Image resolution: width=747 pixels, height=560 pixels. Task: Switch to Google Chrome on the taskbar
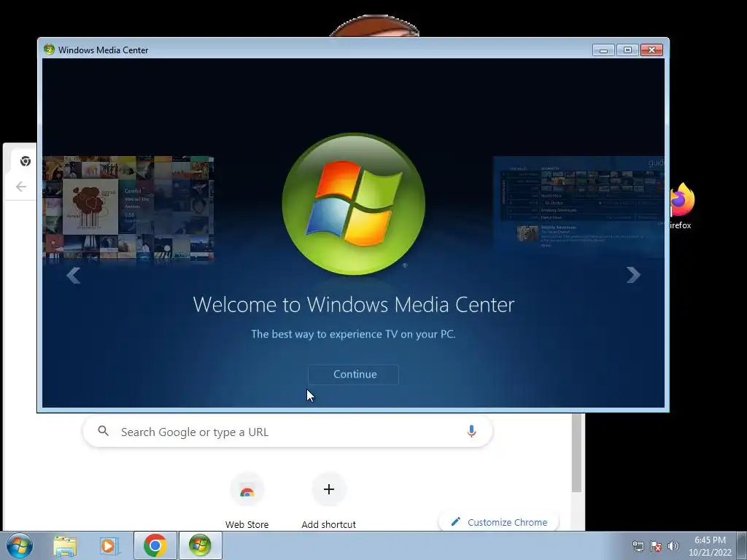pos(155,545)
